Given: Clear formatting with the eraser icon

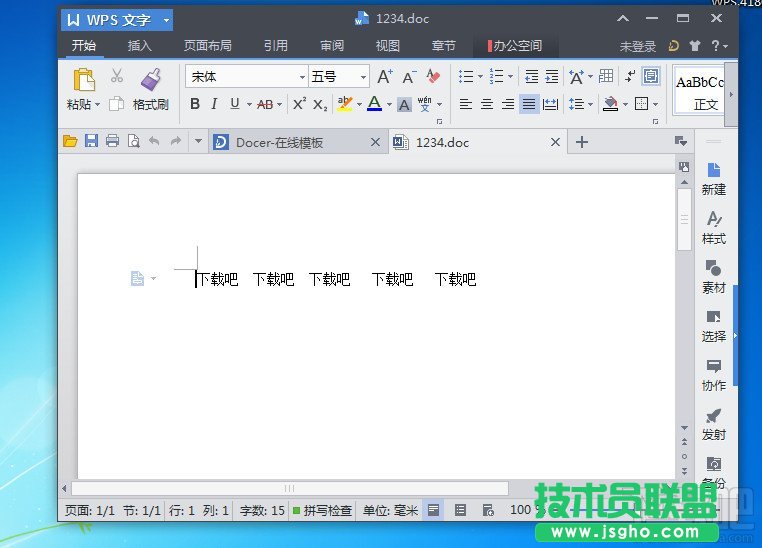Looking at the screenshot, I should (x=433, y=76).
